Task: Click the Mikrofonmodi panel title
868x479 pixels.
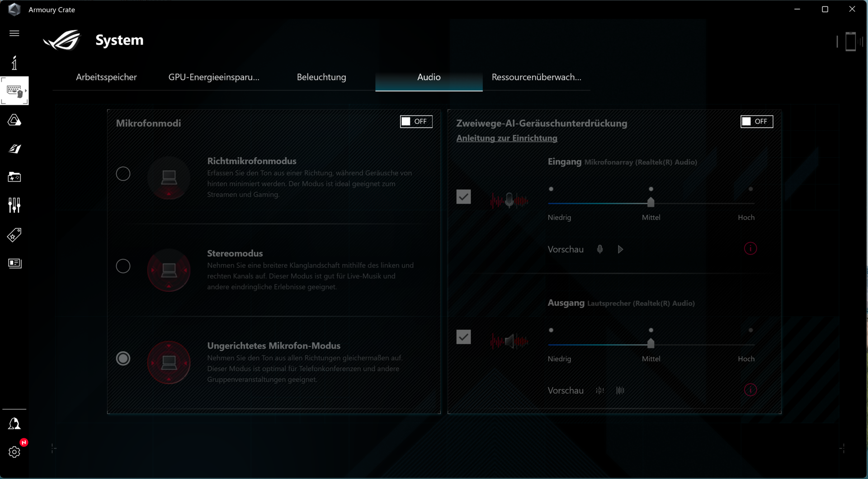Action: coord(148,123)
